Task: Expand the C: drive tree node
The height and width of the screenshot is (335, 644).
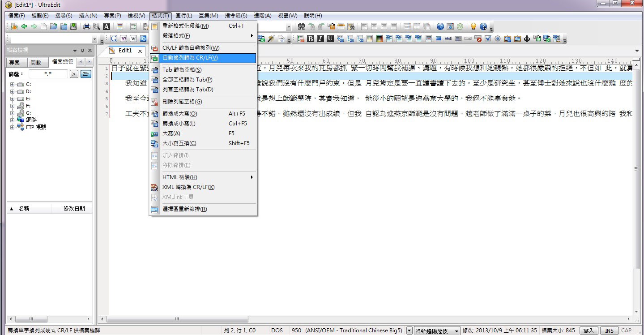Action: 13,84
